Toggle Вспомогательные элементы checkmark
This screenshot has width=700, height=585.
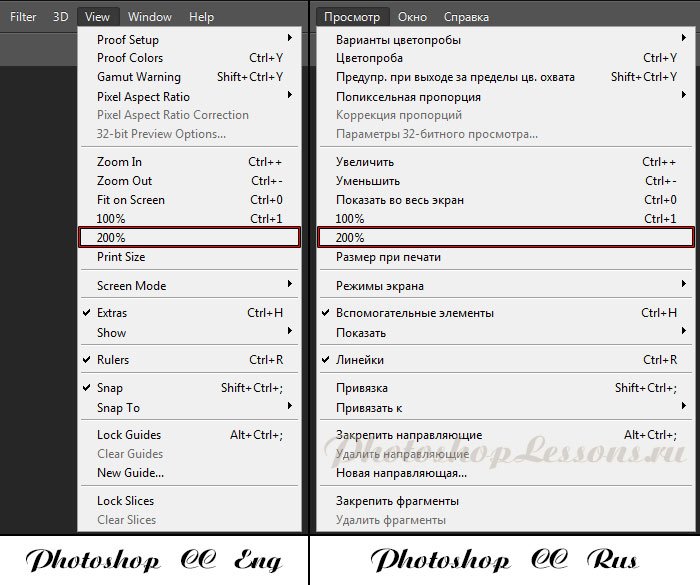coord(506,313)
